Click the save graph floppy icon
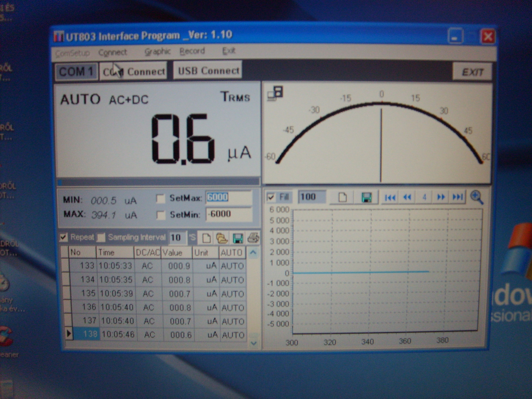Viewport: 532px width, 399px height. [366, 197]
